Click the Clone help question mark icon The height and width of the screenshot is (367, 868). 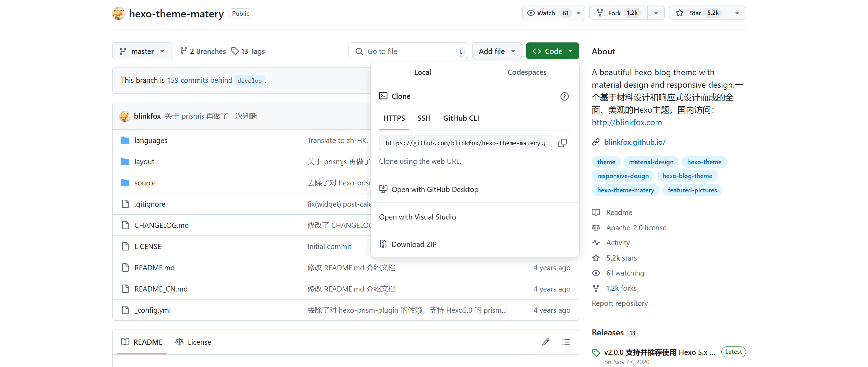(x=564, y=96)
